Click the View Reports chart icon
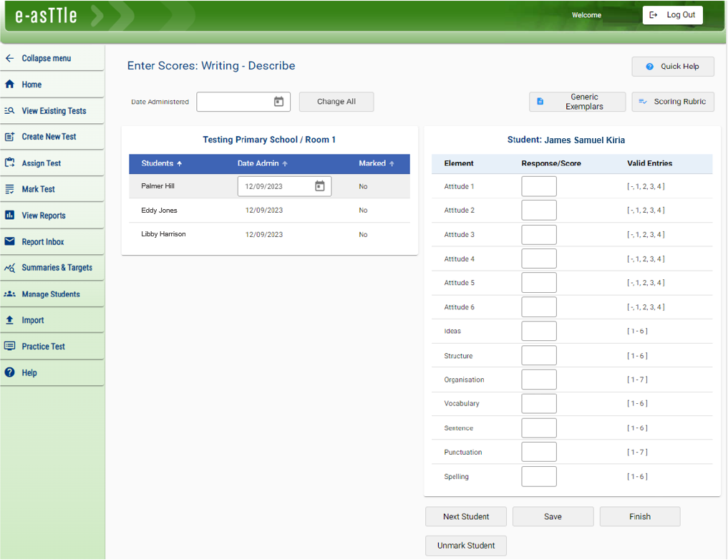Image resolution: width=728 pixels, height=560 pixels. (x=10, y=216)
